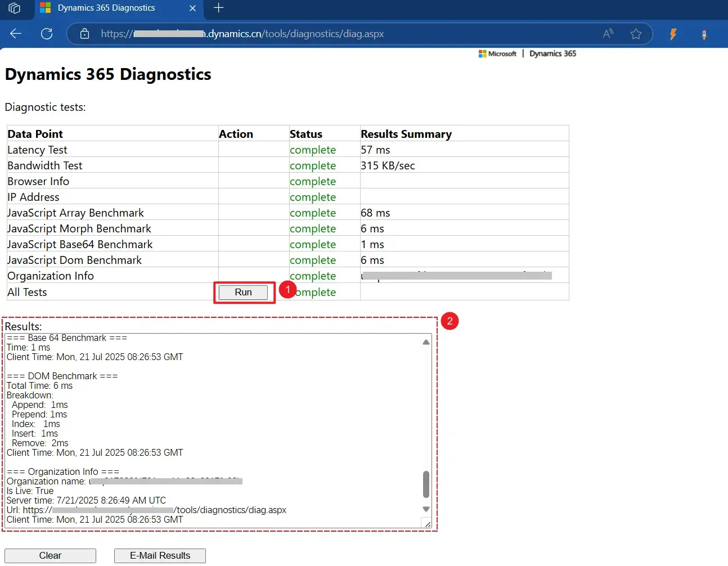The width and height of the screenshot is (728, 566).
Task: Click the Results scrollbar thumb
Action: pyautogui.click(x=426, y=484)
